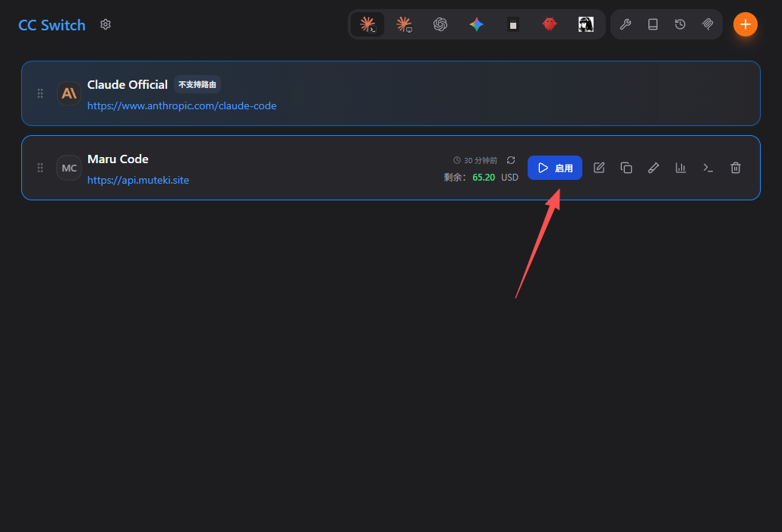
Task: Edit the Maru Code provider
Action: pos(599,168)
